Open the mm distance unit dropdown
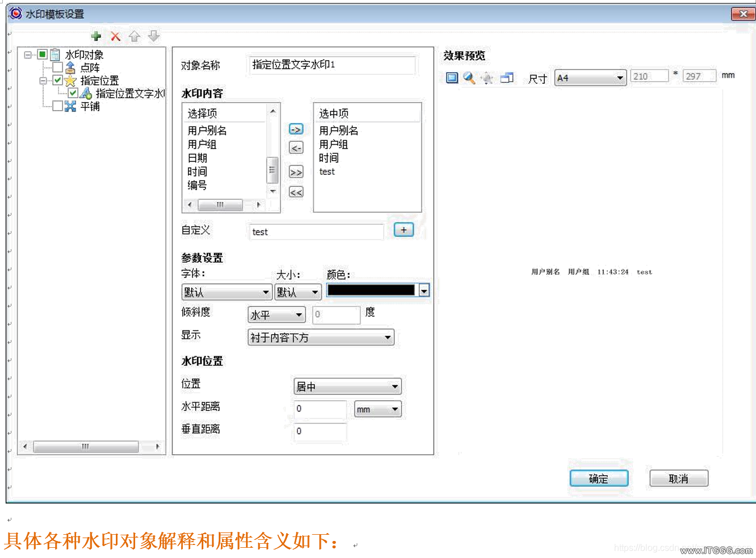Viewport: 756px width, 558px height. [378, 409]
